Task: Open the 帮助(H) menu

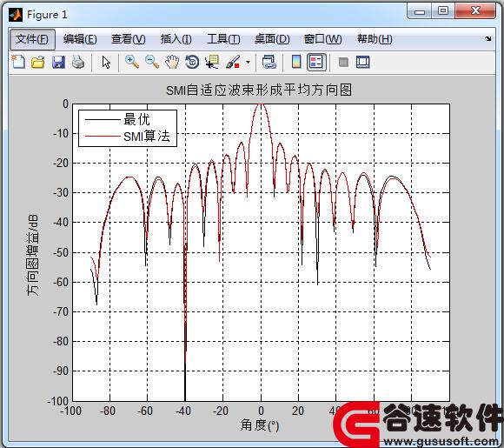Action: (x=375, y=39)
